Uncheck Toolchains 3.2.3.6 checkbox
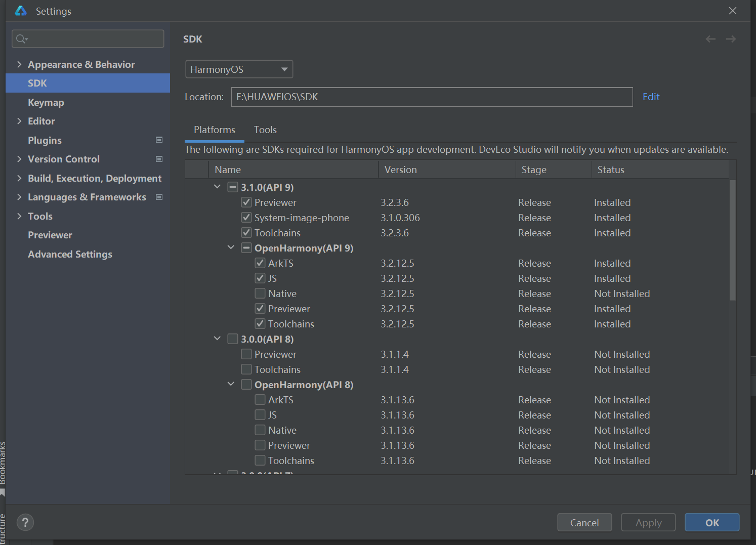756x545 pixels. (246, 233)
